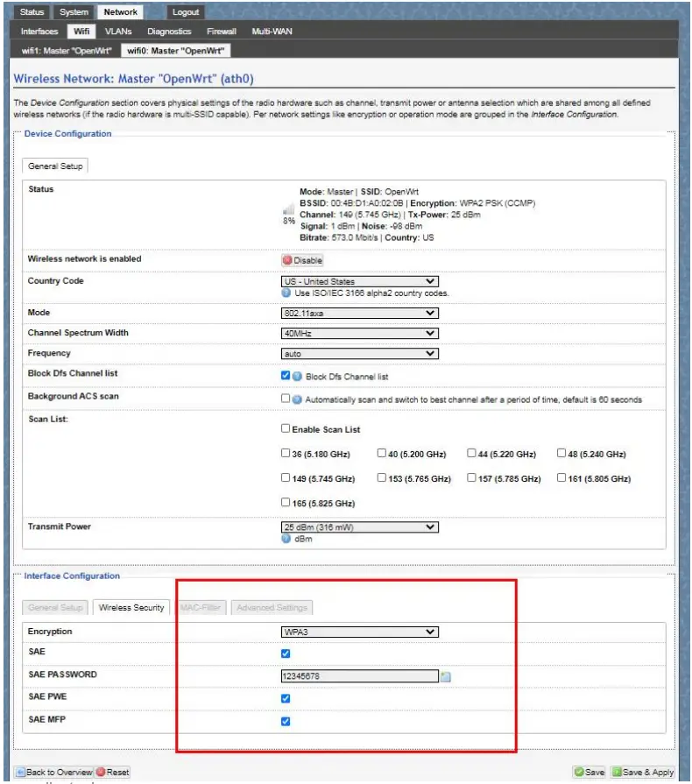This screenshot has width=692, height=784.
Task: Check the 149 (5.745 GHz) channel box
Action: pos(286,478)
